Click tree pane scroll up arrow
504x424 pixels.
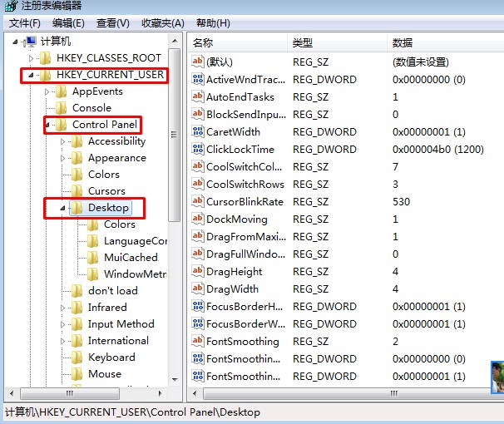(175, 41)
